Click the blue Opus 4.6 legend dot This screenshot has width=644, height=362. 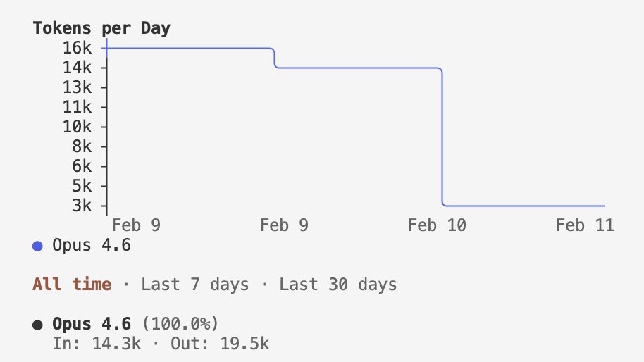coord(38,246)
